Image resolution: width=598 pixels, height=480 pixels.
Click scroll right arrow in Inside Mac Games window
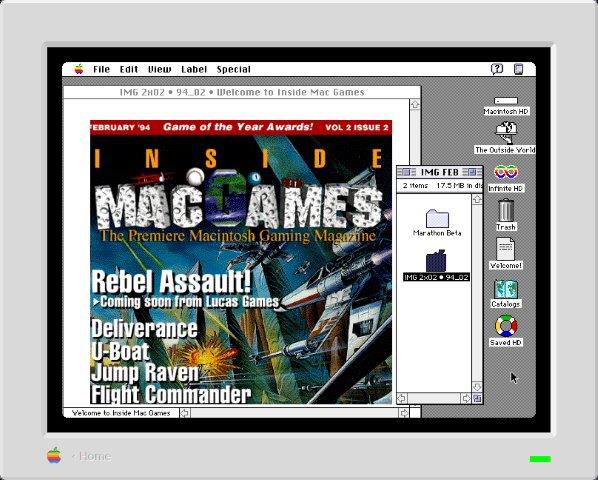point(404,413)
